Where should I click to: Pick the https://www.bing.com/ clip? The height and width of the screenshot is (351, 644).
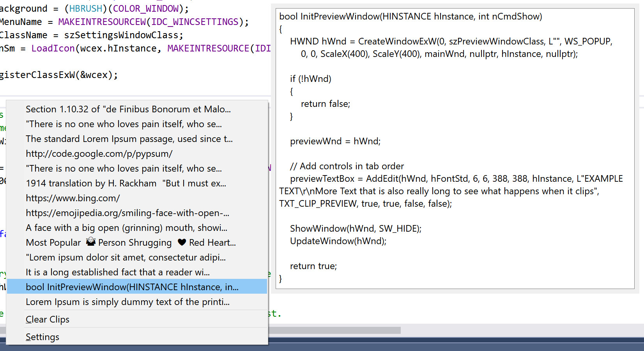click(x=73, y=198)
